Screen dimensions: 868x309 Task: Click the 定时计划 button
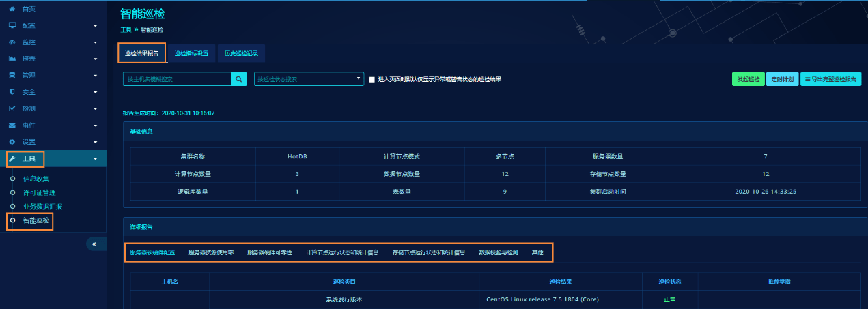pyautogui.click(x=782, y=79)
